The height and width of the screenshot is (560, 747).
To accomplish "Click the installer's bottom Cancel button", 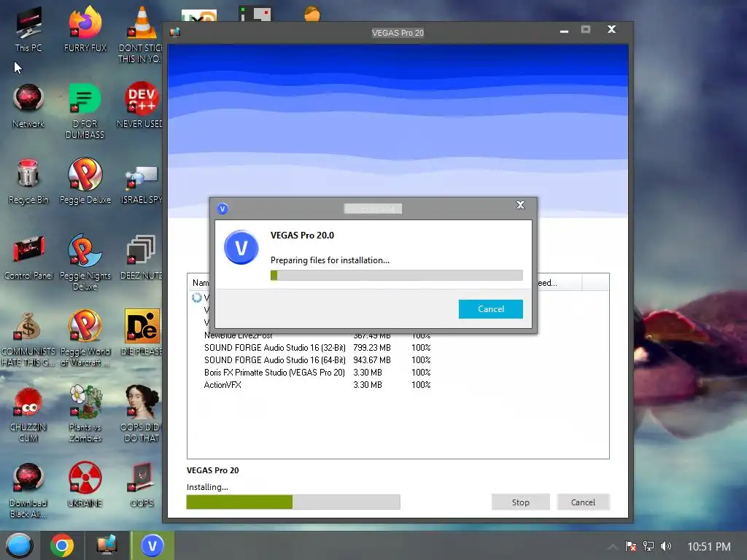I will 583,502.
